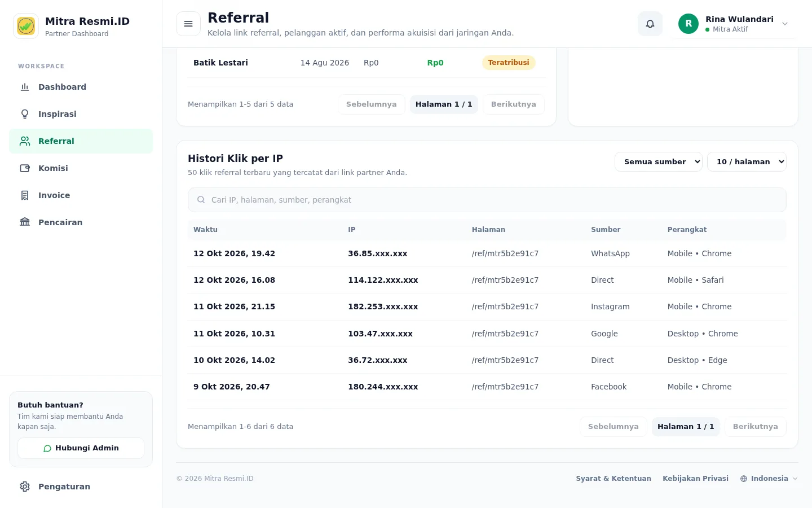This screenshot has height=508, width=812.
Task: Click the Facebook source cell
Action: (609, 387)
